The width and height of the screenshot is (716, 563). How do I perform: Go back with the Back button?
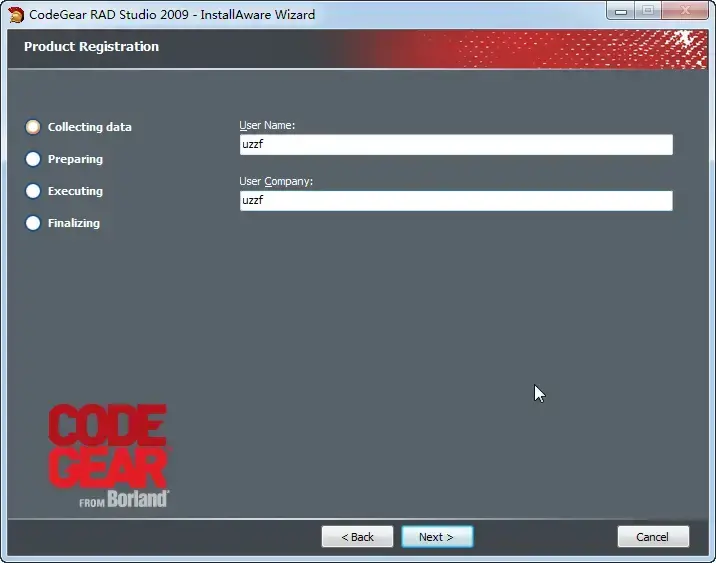tap(357, 537)
